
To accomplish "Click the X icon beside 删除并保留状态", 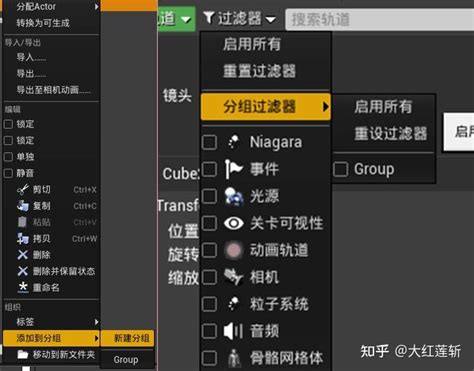I will coord(23,271).
